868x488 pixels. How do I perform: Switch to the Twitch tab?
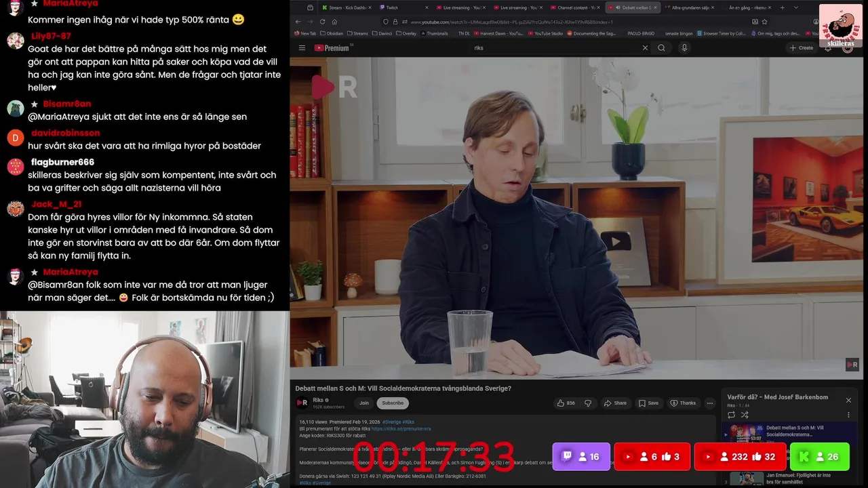(x=403, y=7)
